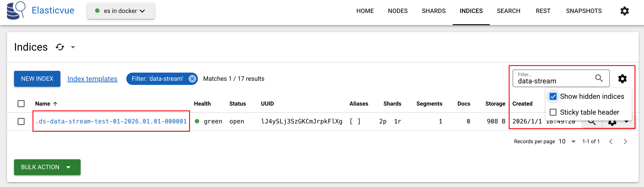
Task: Click the magnifier icon inside Filter field
Action: (x=599, y=78)
